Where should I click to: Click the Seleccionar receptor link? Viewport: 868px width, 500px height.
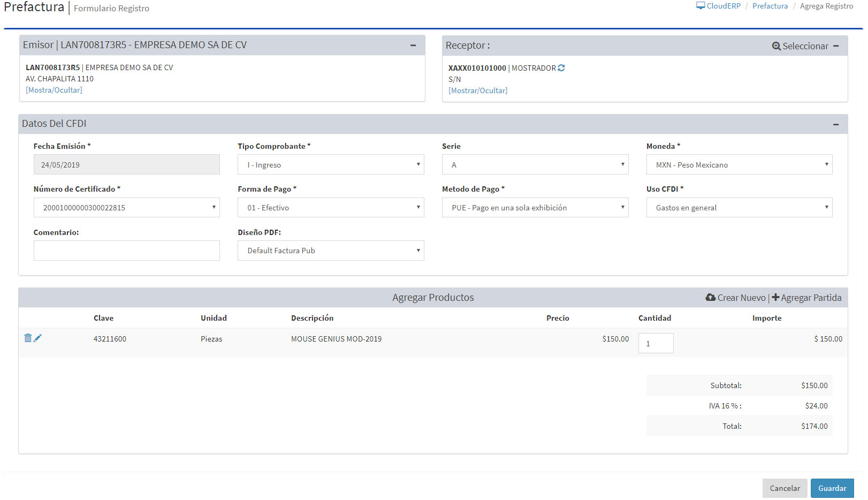805,46
